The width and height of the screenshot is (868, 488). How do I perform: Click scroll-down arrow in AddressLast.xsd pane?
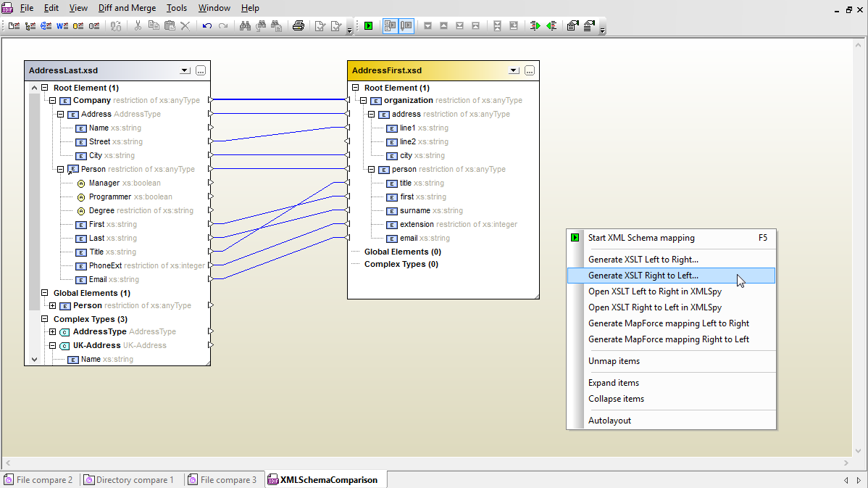[x=34, y=360]
